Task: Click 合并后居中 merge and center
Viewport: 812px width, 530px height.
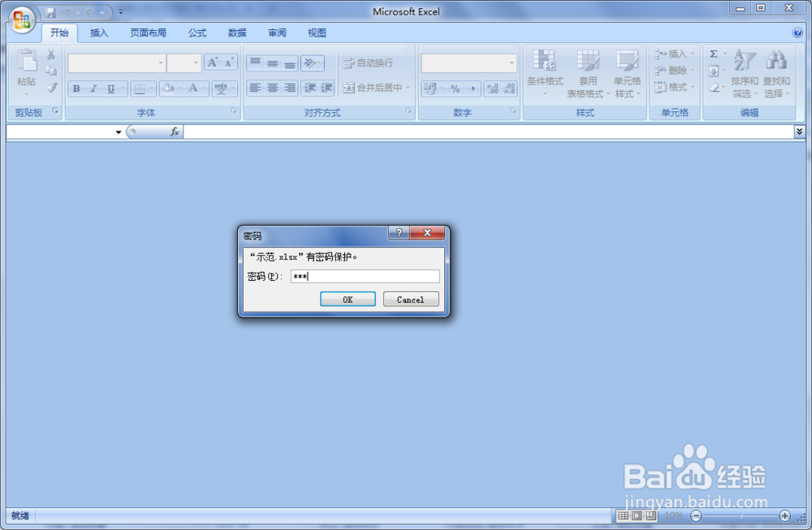Action: (x=373, y=88)
